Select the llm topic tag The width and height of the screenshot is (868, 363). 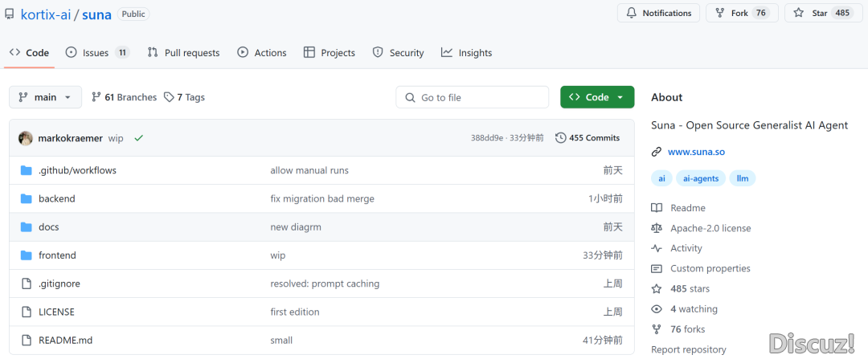pos(743,179)
